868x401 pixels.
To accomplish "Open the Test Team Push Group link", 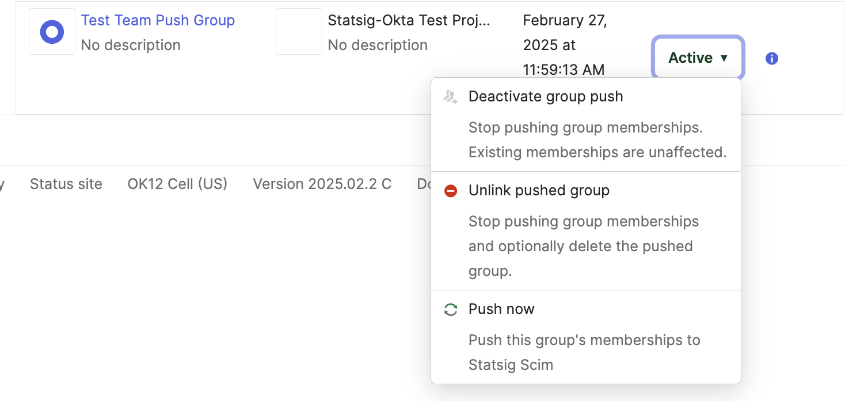I will tap(158, 20).
